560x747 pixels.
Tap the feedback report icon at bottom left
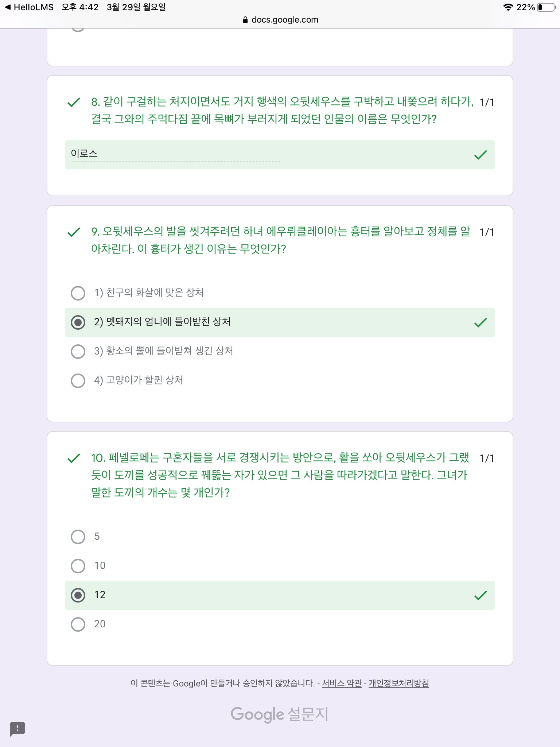17,729
